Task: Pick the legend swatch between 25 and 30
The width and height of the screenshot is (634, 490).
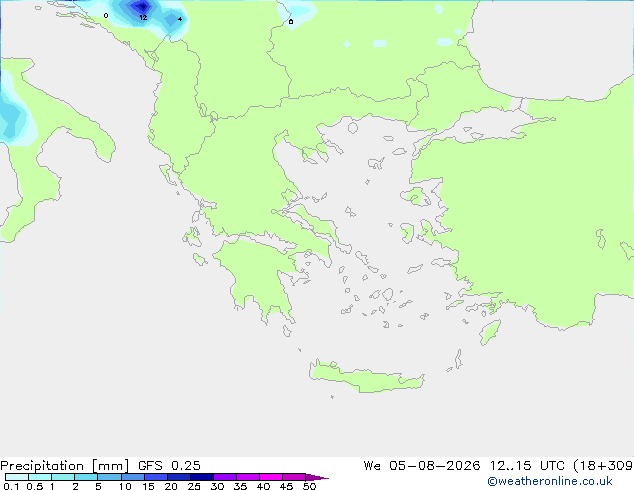Action: (x=202, y=477)
